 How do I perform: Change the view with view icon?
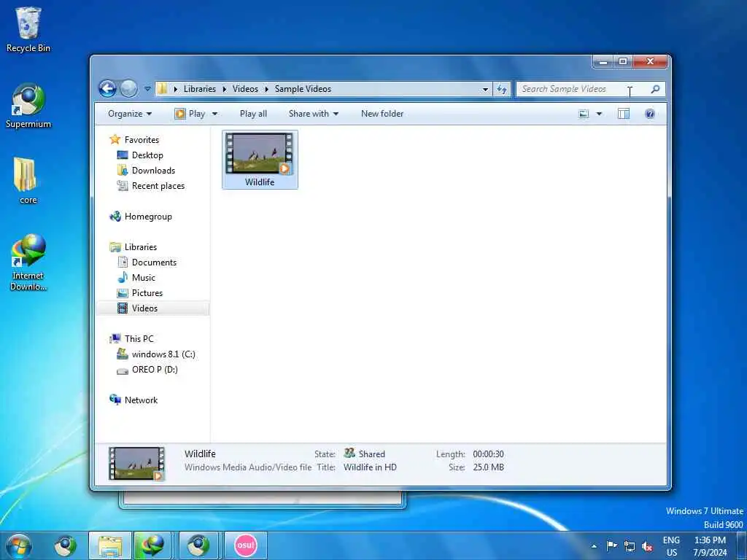point(584,114)
